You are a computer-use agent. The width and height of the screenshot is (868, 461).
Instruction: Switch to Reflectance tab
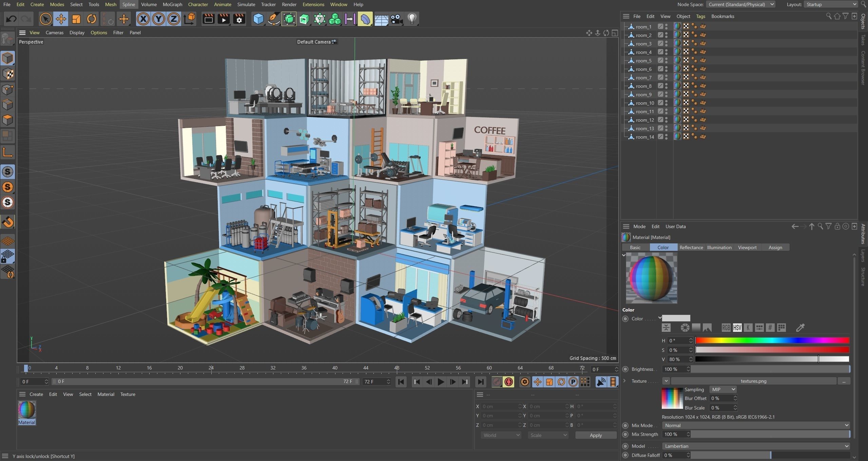(x=691, y=247)
